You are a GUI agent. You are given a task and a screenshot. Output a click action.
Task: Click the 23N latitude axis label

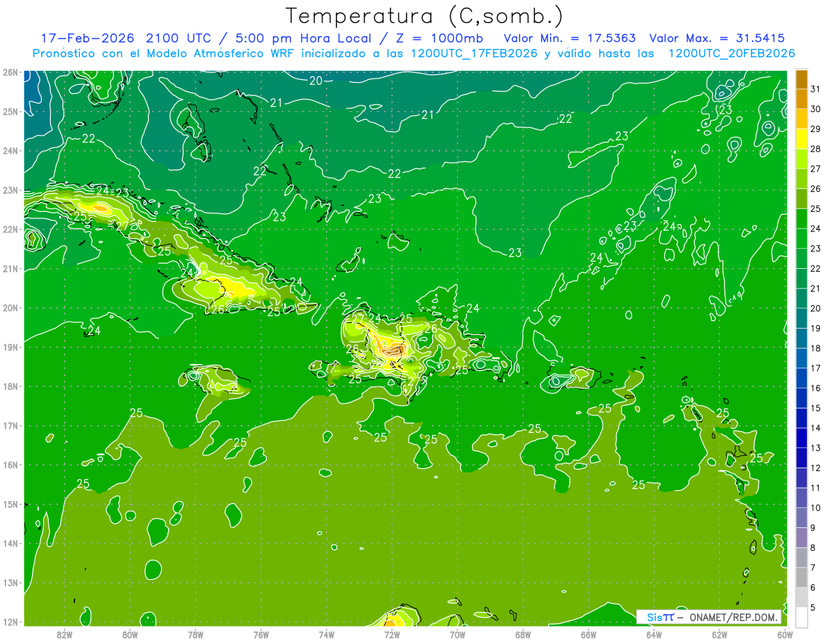point(10,190)
